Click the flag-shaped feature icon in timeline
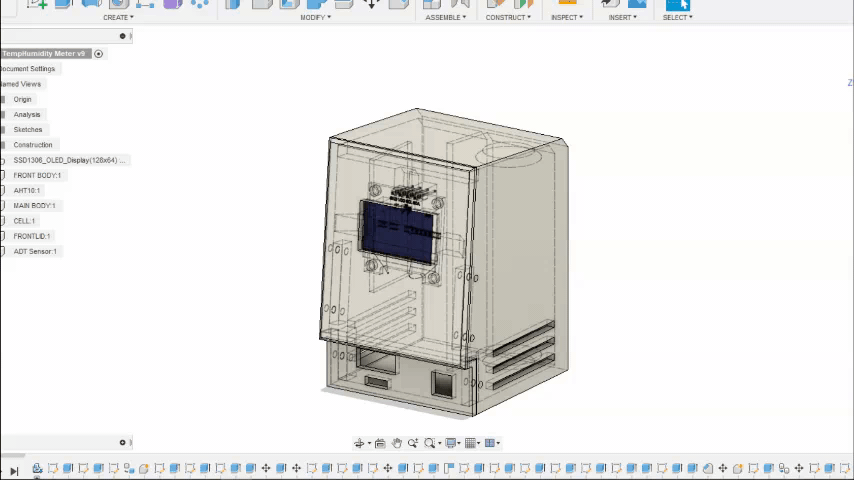 (449, 468)
